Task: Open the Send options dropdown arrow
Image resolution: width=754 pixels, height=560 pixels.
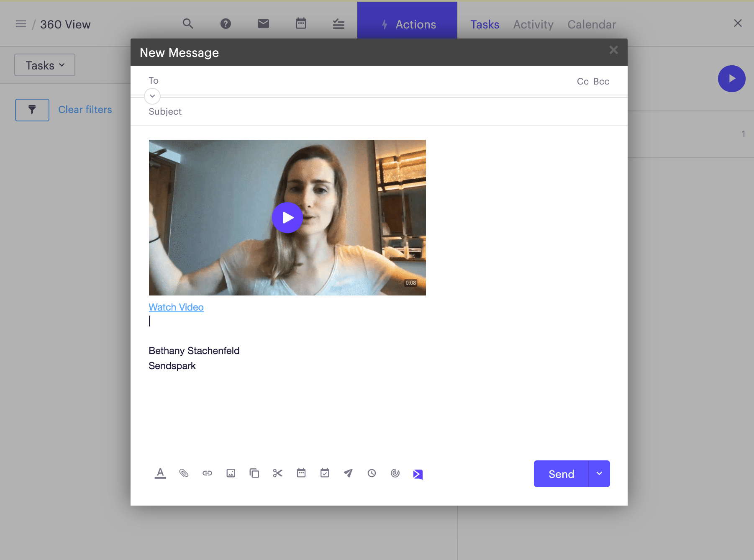Action: click(x=599, y=474)
